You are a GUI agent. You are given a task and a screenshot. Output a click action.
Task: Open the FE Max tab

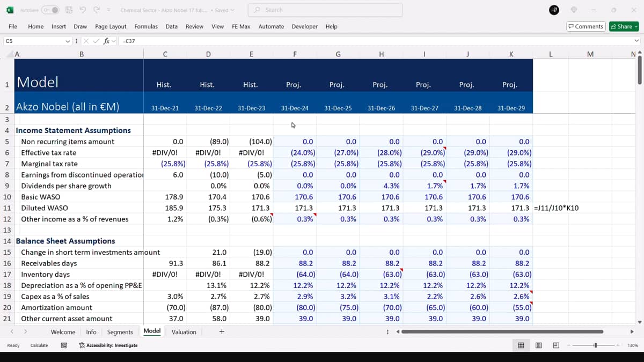pos(241,26)
